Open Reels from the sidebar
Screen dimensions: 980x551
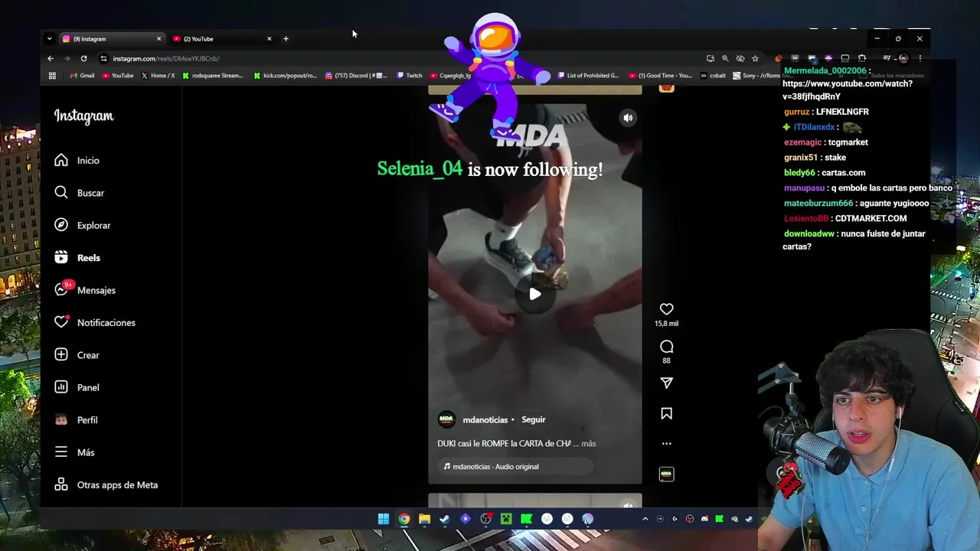77,258
